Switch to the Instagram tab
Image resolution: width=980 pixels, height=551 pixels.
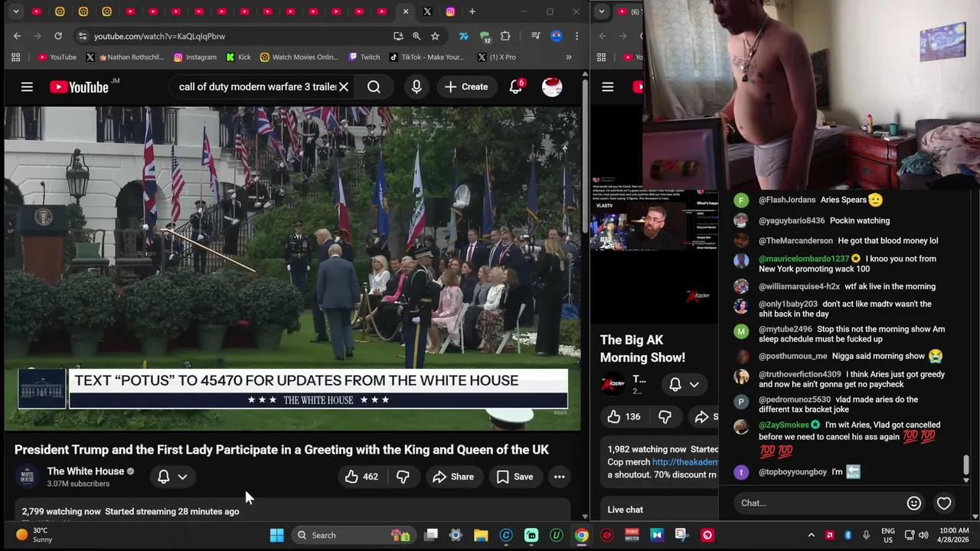(450, 11)
